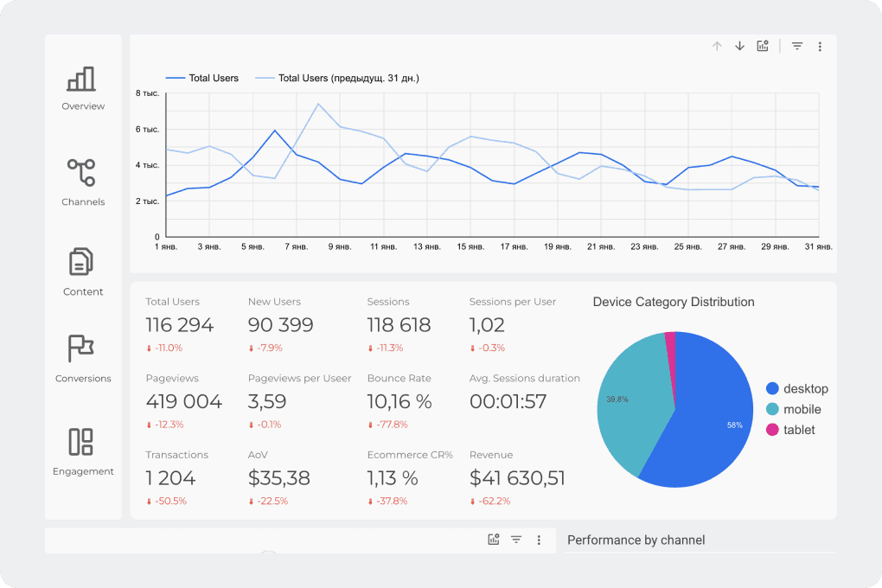This screenshot has height=588, width=882.
Task: Toggle the desktop legend entry
Action: coord(797,389)
